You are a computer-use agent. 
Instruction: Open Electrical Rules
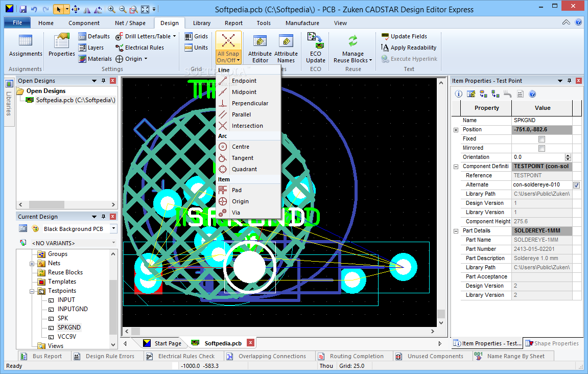point(139,48)
